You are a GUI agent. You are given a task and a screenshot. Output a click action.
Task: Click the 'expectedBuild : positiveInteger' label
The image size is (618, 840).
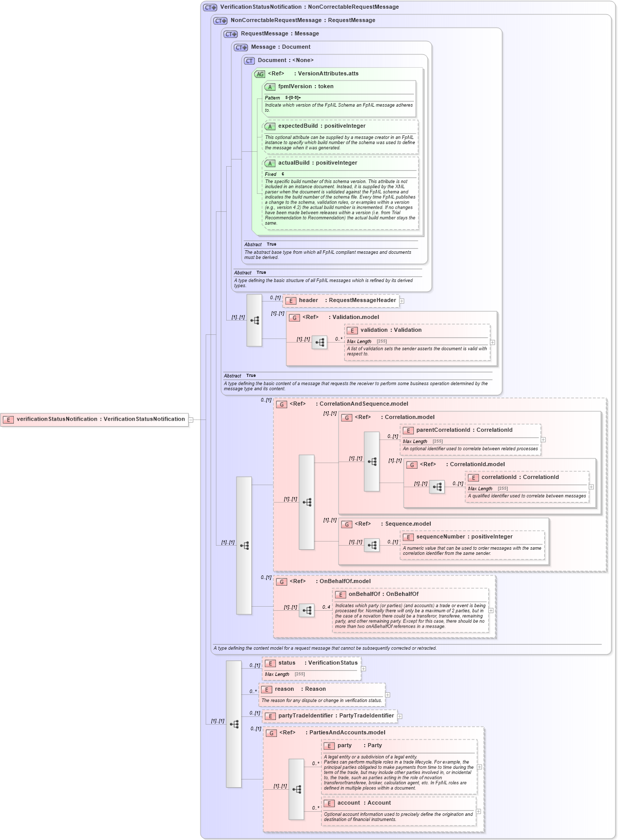322,126
